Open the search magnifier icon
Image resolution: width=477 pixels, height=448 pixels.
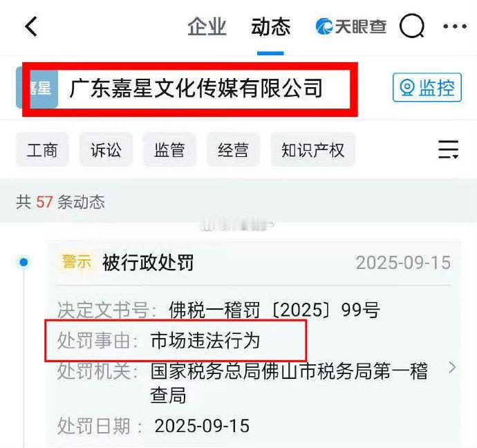pyautogui.click(x=412, y=26)
